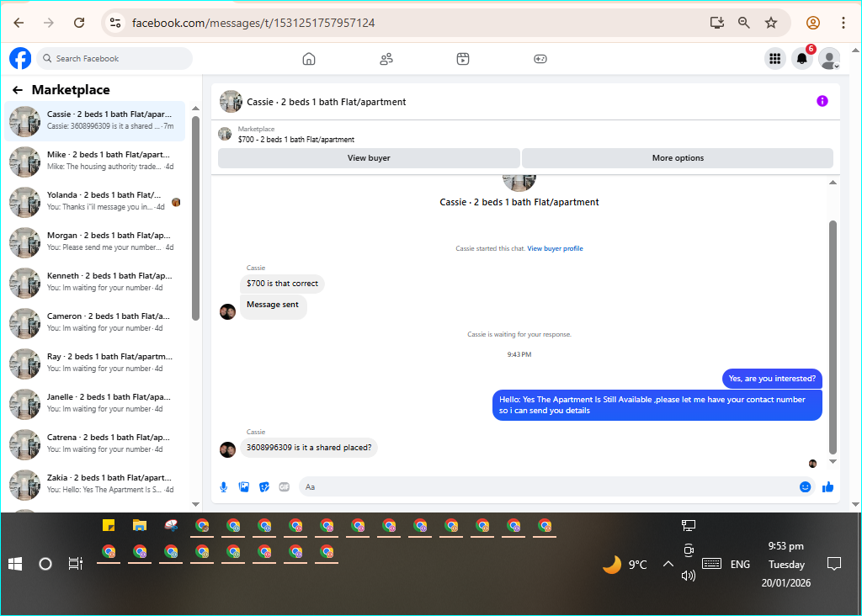The image size is (862, 616).
Task: Click the conversation list scroll-down arrow
Action: tap(195, 504)
